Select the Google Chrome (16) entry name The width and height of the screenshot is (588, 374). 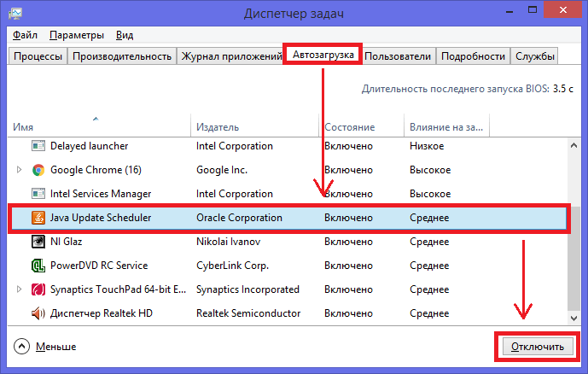point(96,170)
